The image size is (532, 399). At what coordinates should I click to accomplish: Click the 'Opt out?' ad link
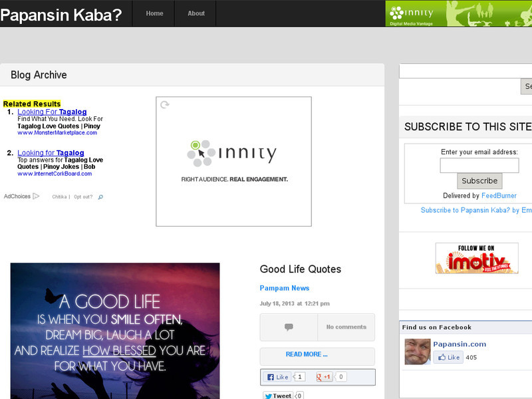(83, 197)
